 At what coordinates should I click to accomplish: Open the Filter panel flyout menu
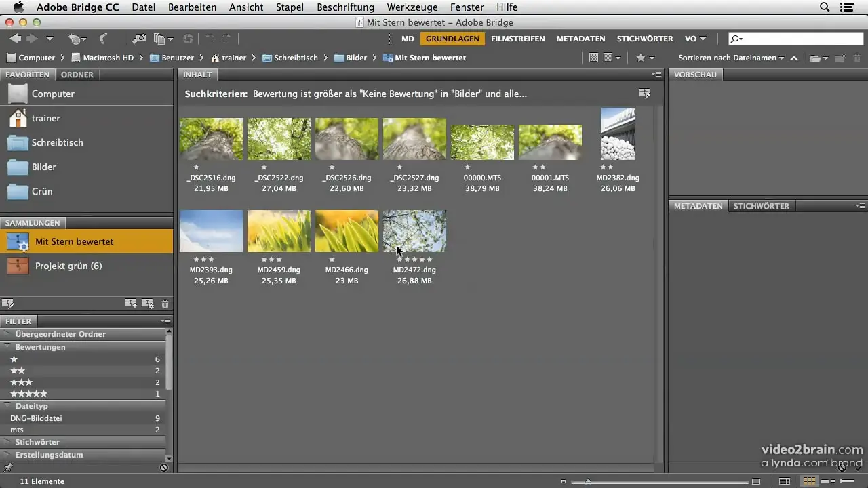pyautogui.click(x=165, y=321)
